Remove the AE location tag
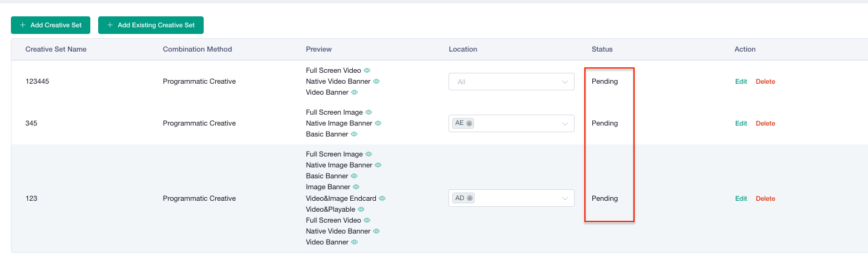This screenshot has width=868, height=259. (x=470, y=123)
